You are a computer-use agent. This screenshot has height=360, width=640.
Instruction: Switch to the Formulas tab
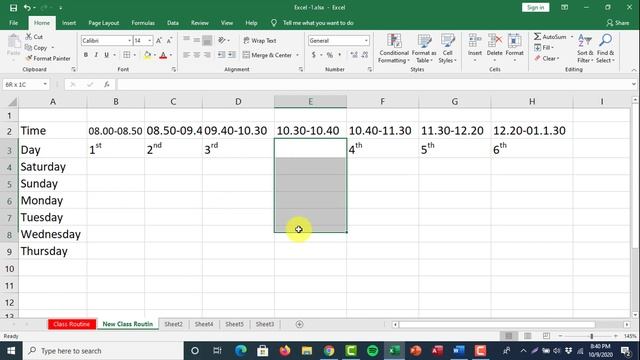click(x=143, y=23)
